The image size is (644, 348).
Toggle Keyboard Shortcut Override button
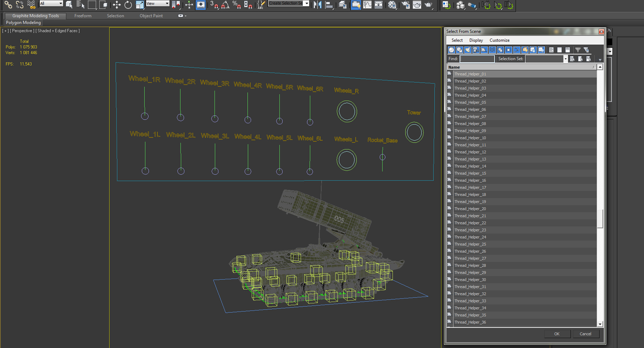pos(201,4)
